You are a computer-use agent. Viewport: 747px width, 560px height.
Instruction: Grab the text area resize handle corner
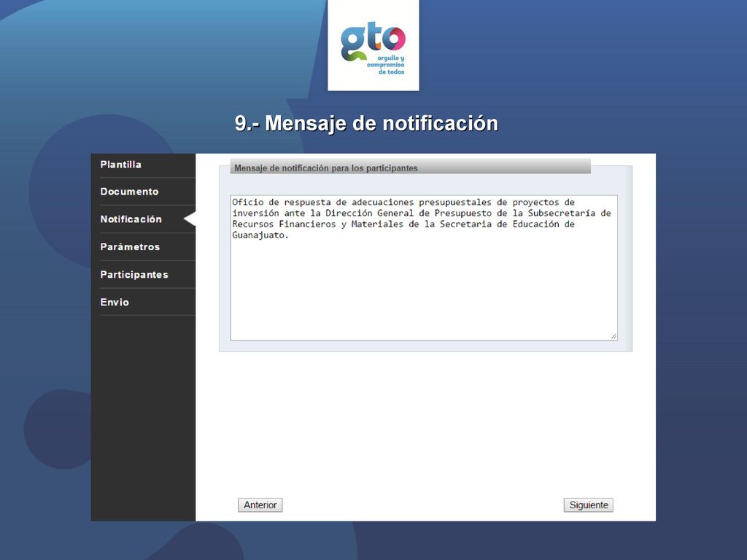613,336
